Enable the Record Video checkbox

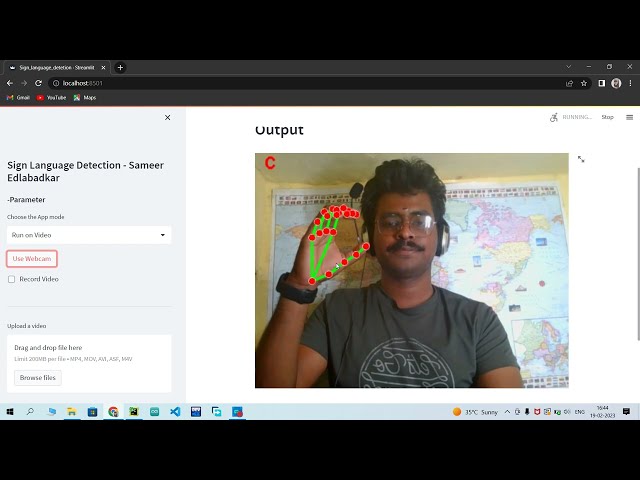coord(11,279)
